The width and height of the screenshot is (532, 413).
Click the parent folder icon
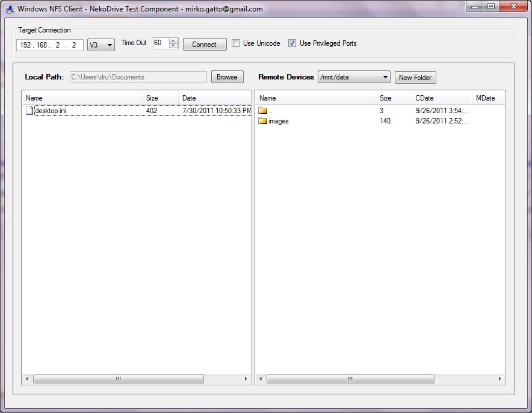pyautogui.click(x=262, y=110)
